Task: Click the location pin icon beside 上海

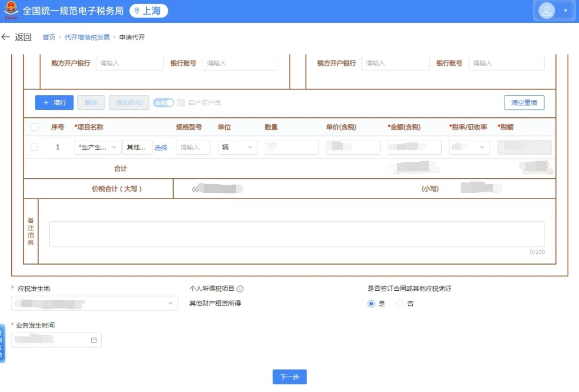Action: pos(137,11)
